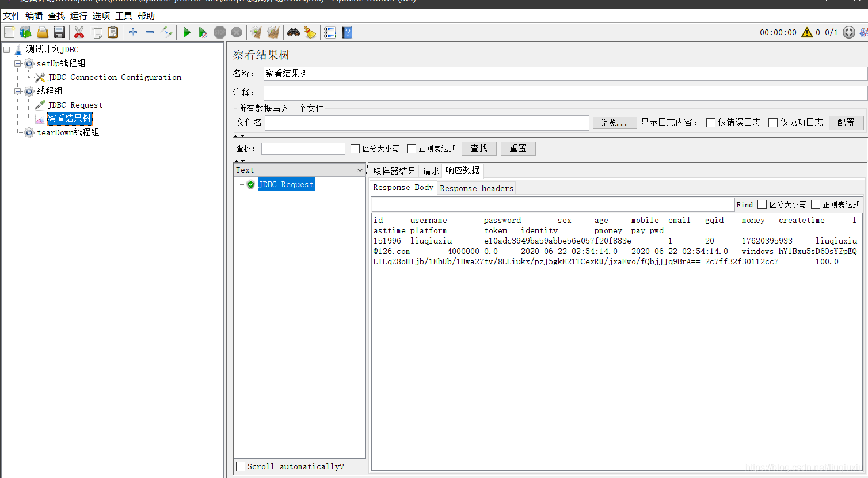The width and height of the screenshot is (868, 478).
Task: Click the Paste clipboard icon
Action: coord(113,32)
